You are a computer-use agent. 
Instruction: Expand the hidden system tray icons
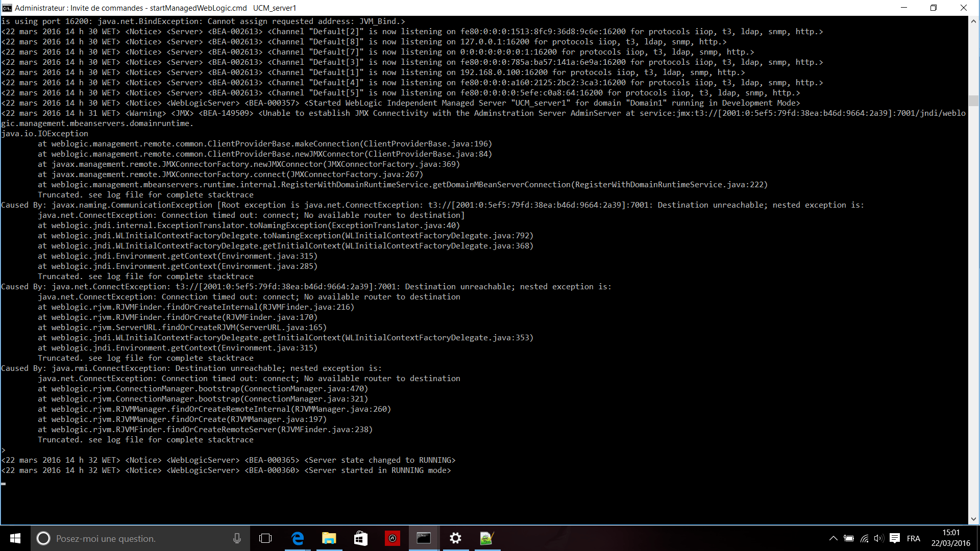click(834, 538)
